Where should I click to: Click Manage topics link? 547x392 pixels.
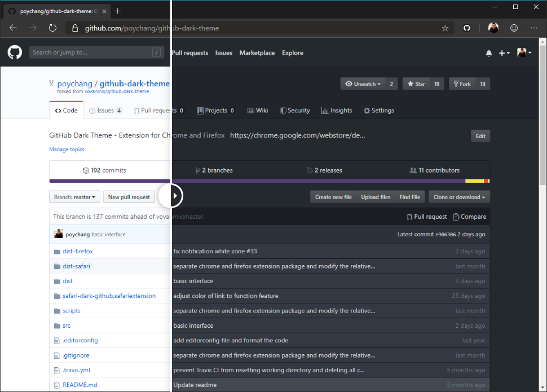click(x=67, y=149)
